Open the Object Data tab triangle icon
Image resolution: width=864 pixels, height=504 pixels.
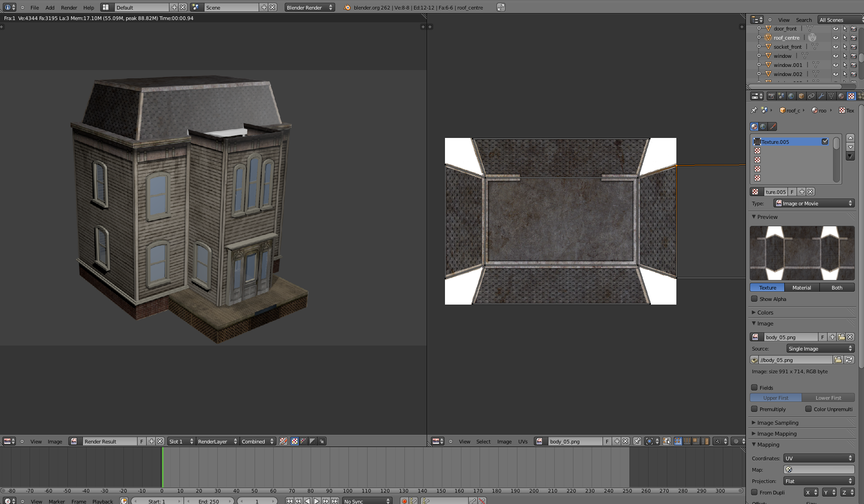pyautogui.click(x=831, y=96)
